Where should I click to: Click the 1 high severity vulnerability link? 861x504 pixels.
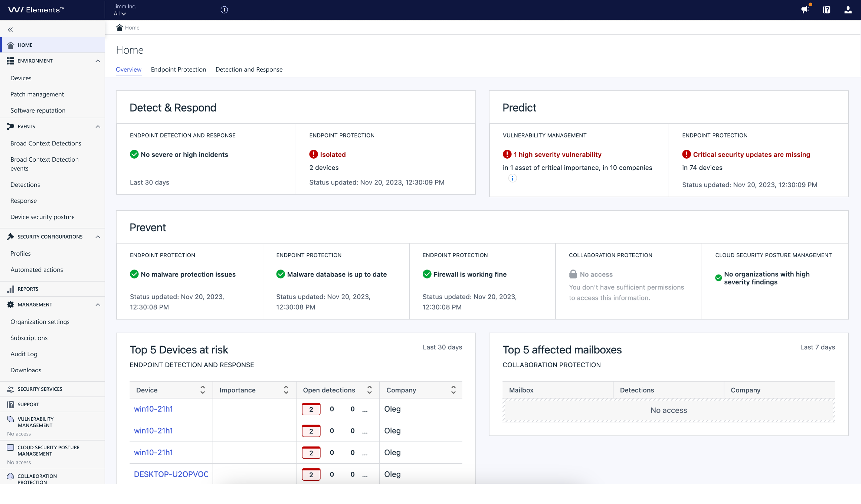557,155
